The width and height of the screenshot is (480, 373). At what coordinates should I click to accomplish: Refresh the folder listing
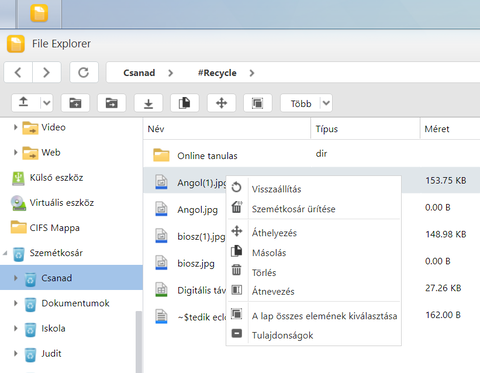coord(84,72)
